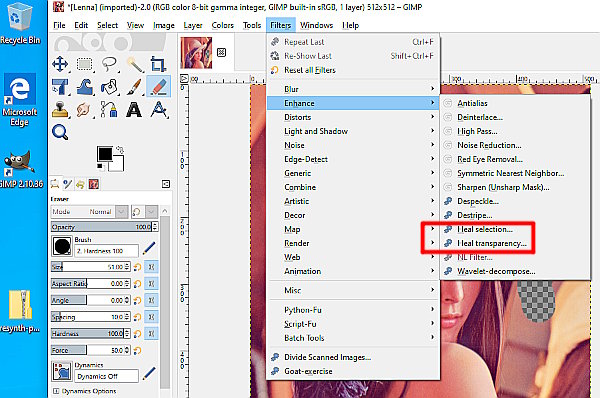Image resolution: width=600 pixels, height=398 pixels.
Task: Select the Eraser tool
Action: 158,87
